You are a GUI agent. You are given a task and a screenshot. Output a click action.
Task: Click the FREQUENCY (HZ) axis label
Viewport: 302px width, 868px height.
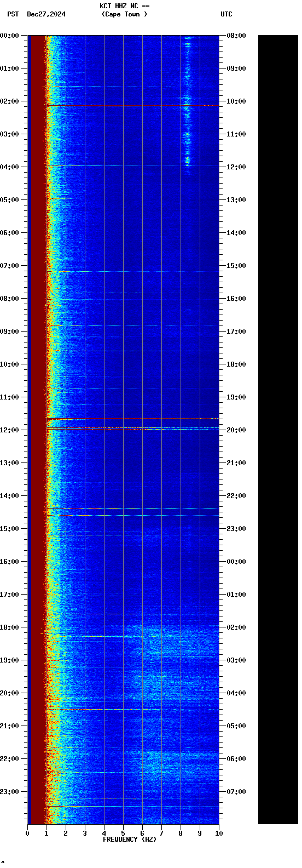click(130, 839)
